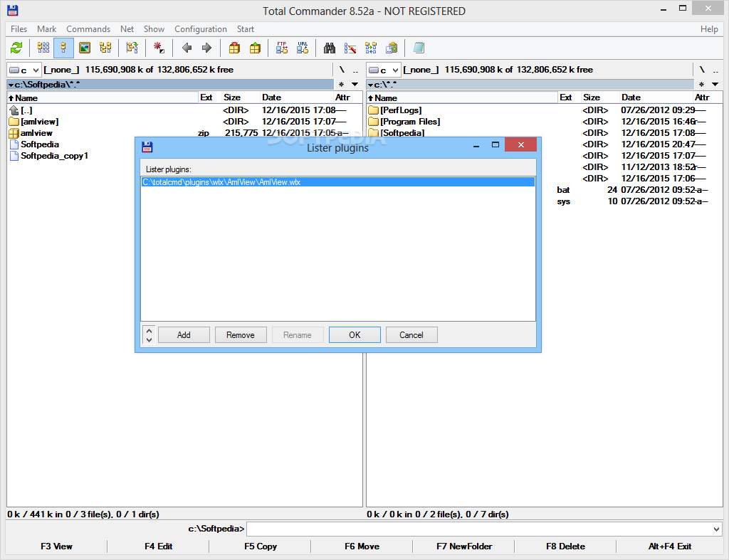The height and width of the screenshot is (560, 729).
Task: Open right panel favorites asterisk button
Action: (701, 85)
